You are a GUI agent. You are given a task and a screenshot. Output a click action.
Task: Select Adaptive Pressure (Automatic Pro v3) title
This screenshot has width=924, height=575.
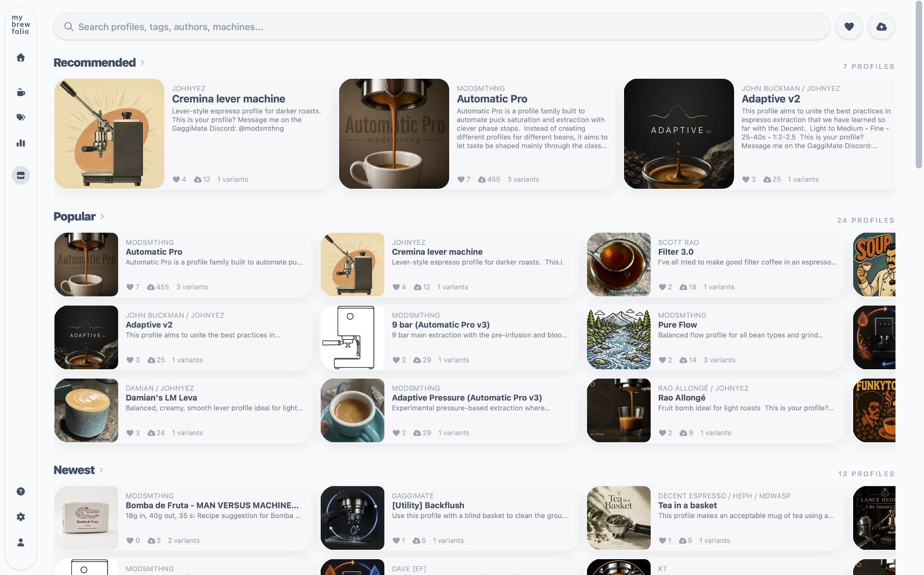click(467, 398)
